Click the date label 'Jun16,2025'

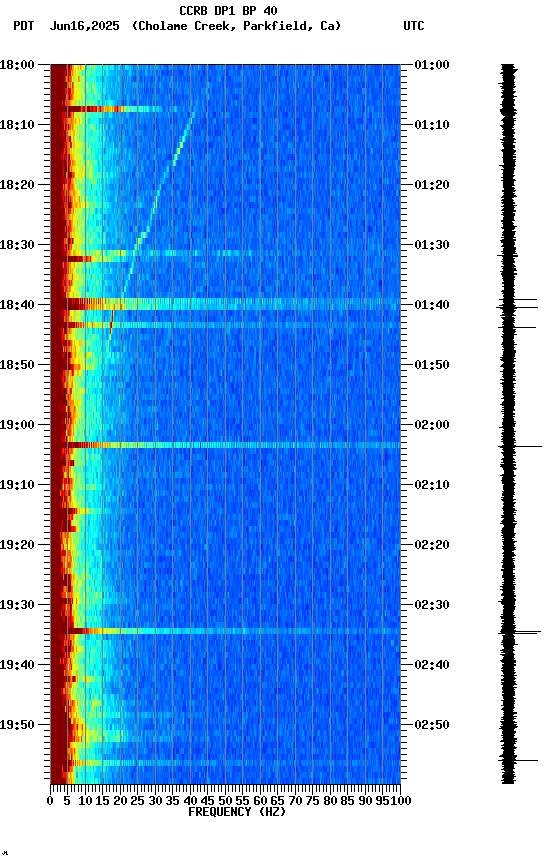pyautogui.click(x=84, y=26)
